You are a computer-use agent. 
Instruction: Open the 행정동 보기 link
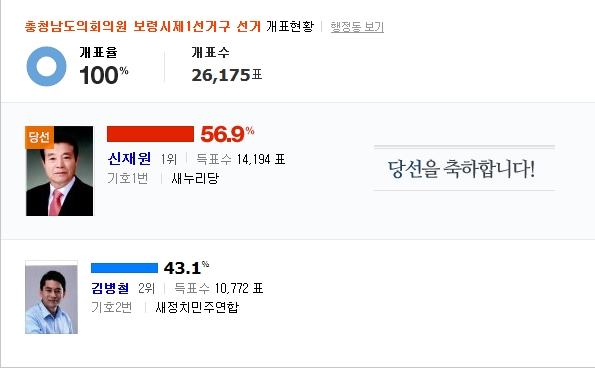point(357,27)
